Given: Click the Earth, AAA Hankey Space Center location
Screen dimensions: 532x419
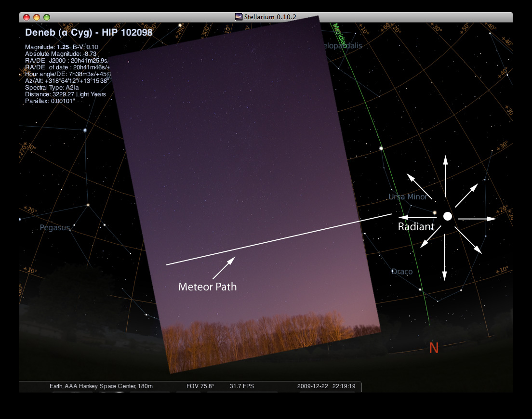Looking at the screenshot, I should [101, 386].
